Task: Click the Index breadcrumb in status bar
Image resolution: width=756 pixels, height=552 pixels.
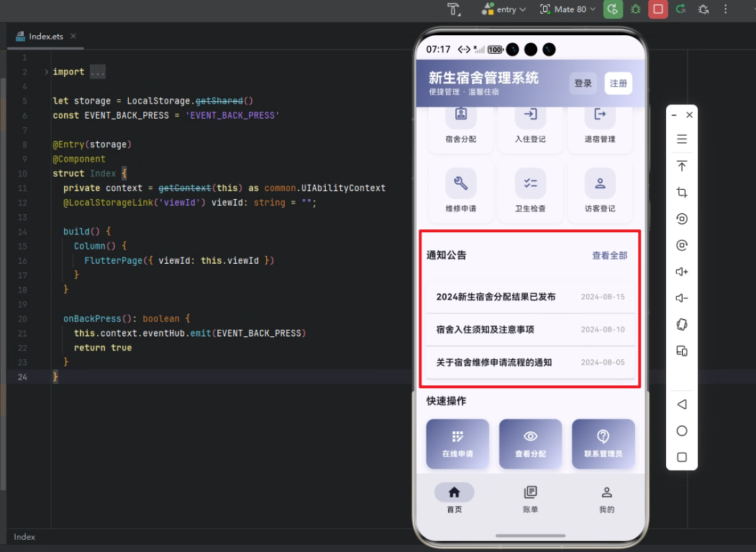Action: tap(24, 537)
